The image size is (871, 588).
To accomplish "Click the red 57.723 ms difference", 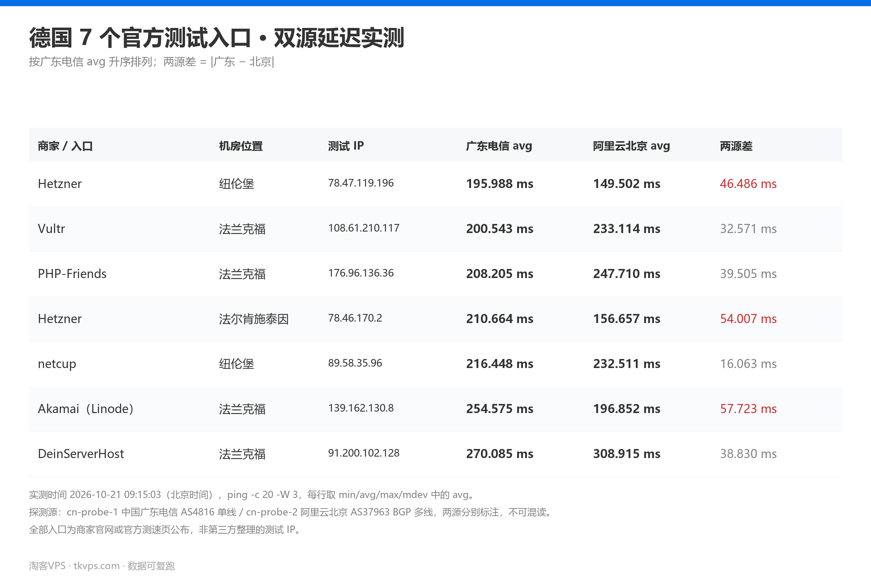I will tap(748, 409).
